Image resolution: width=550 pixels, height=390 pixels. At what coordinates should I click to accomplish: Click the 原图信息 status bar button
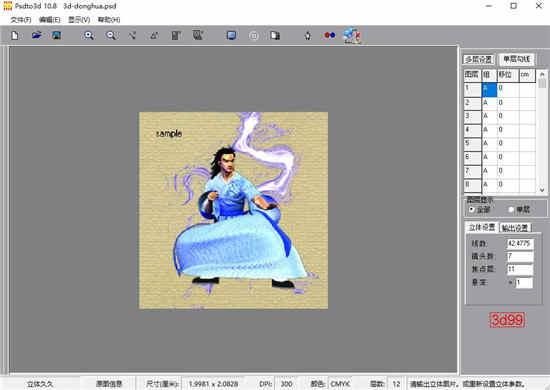click(x=109, y=384)
